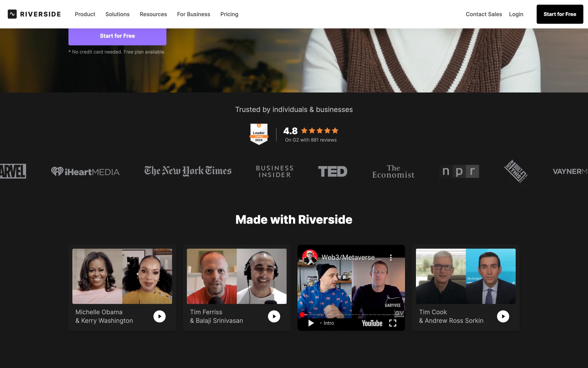Click the YouTube logo in the player
This screenshot has height=368, width=588.
click(372, 323)
